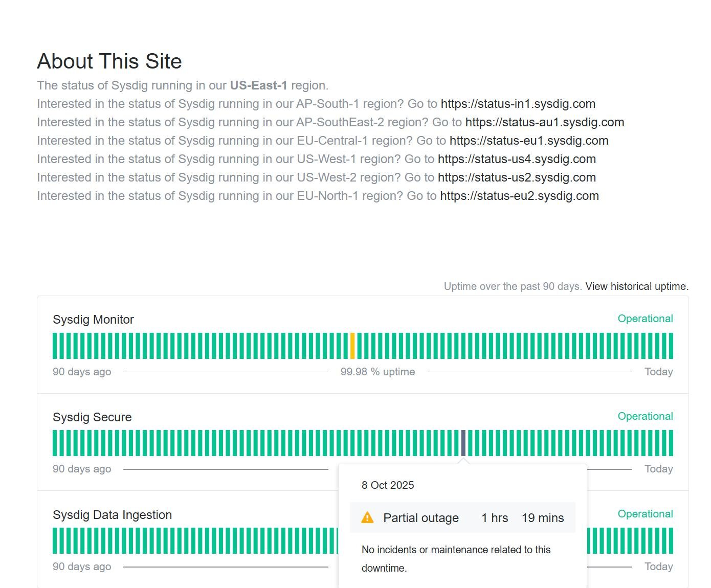Click the dark gray bar in Sysdig Secure timeline
Screen dimensions: 711x588
[463, 443]
